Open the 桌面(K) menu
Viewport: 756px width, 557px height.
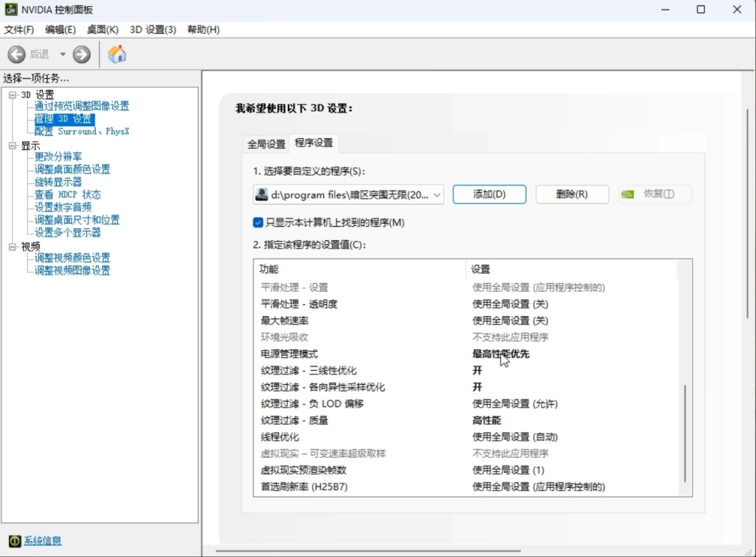[102, 30]
